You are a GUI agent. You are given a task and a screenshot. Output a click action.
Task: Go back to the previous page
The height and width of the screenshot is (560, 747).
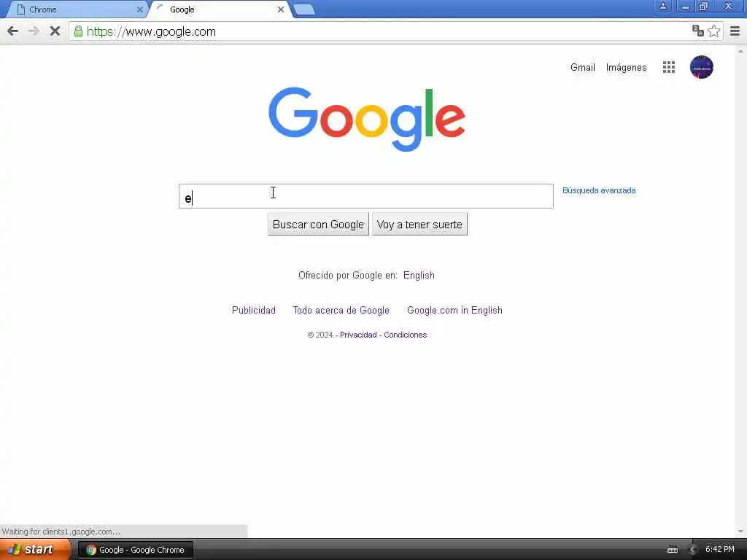[x=13, y=31]
